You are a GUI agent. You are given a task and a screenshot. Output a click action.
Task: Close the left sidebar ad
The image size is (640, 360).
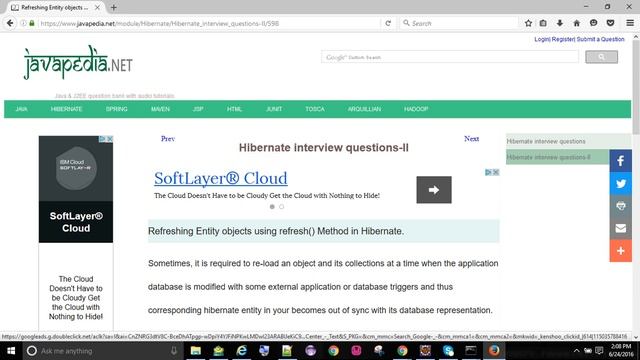pos(109,139)
